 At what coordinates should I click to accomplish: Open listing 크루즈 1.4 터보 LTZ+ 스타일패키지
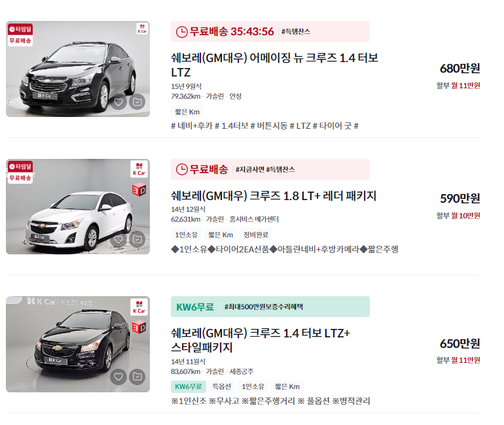(x=261, y=340)
